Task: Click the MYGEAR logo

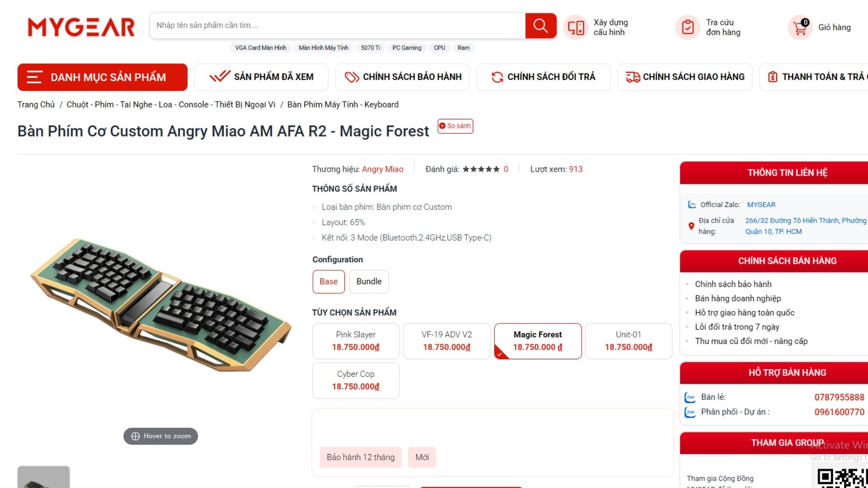Action: [81, 27]
